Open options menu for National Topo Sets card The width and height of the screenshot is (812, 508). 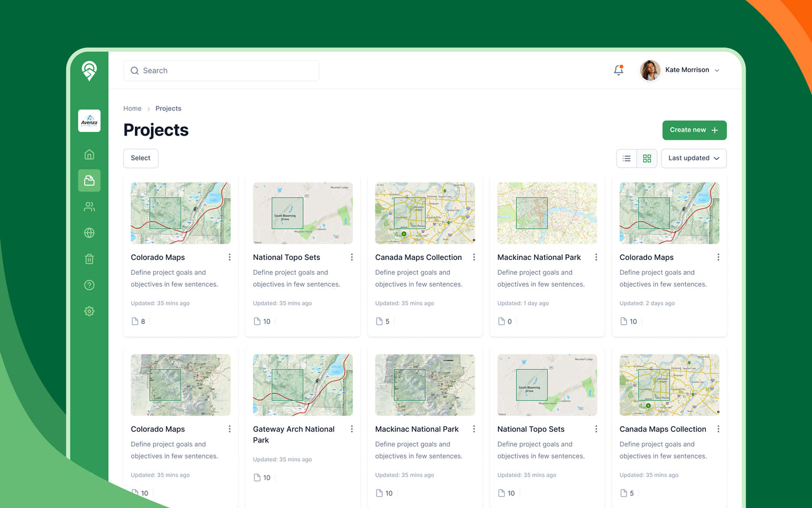coord(352,257)
